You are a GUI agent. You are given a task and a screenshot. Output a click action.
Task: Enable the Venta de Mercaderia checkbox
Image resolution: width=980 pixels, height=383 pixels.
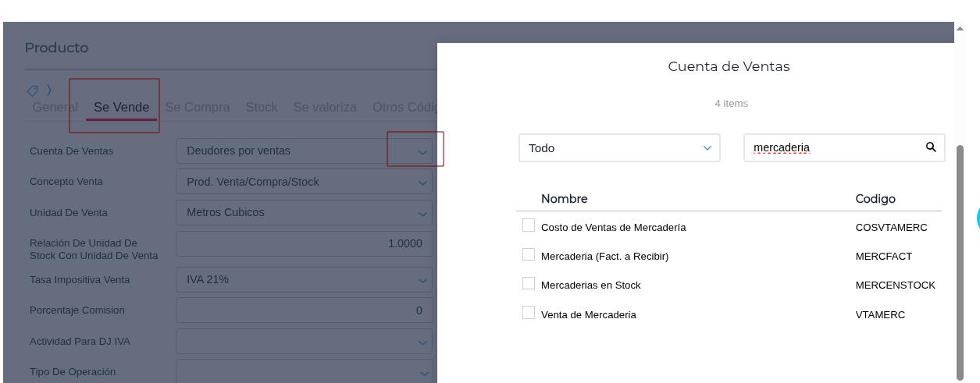(529, 313)
